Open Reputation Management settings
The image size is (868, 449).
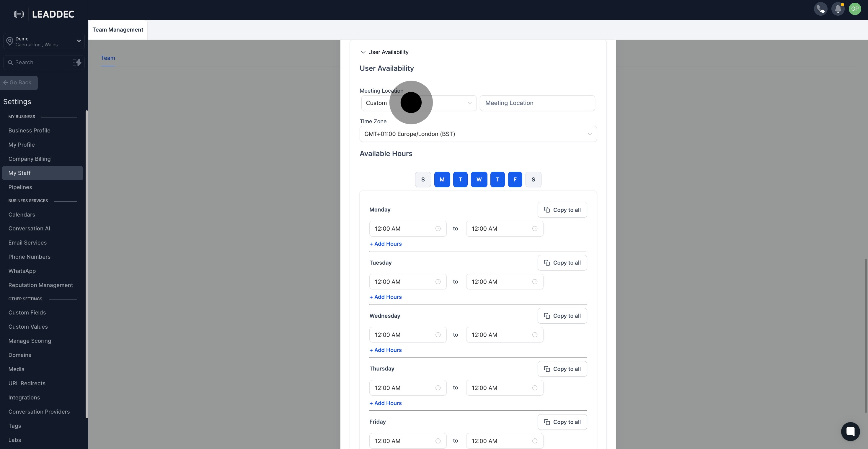coord(41,285)
